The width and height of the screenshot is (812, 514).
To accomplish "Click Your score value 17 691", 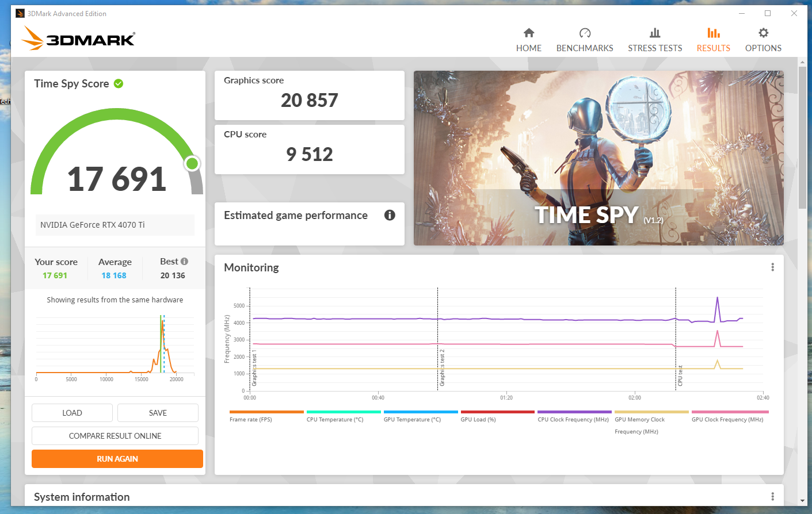I will pyautogui.click(x=55, y=275).
